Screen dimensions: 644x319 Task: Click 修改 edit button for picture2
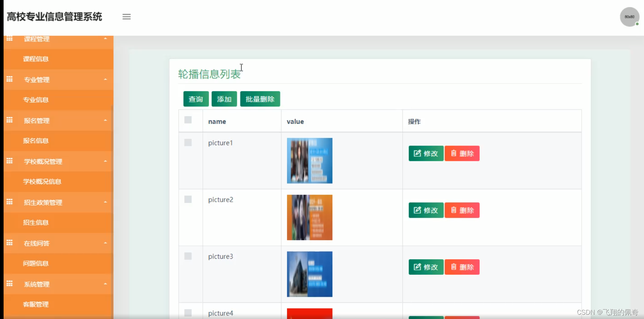[426, 210]
